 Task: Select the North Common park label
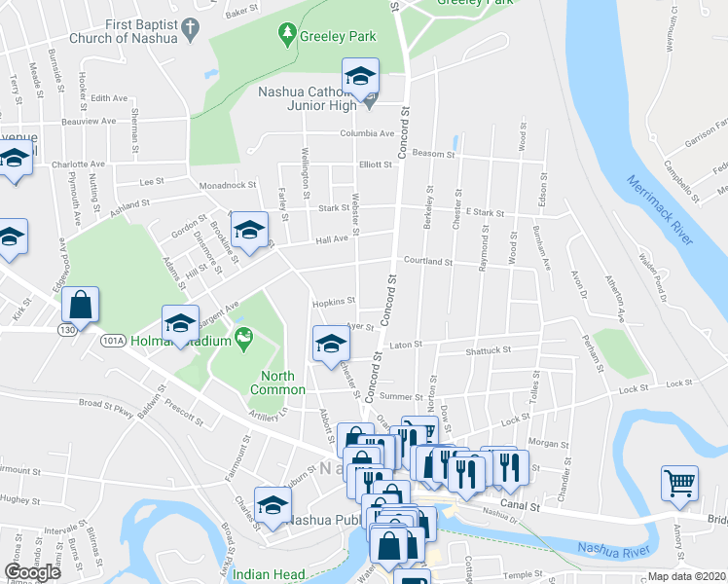click(x=277, y=383)
